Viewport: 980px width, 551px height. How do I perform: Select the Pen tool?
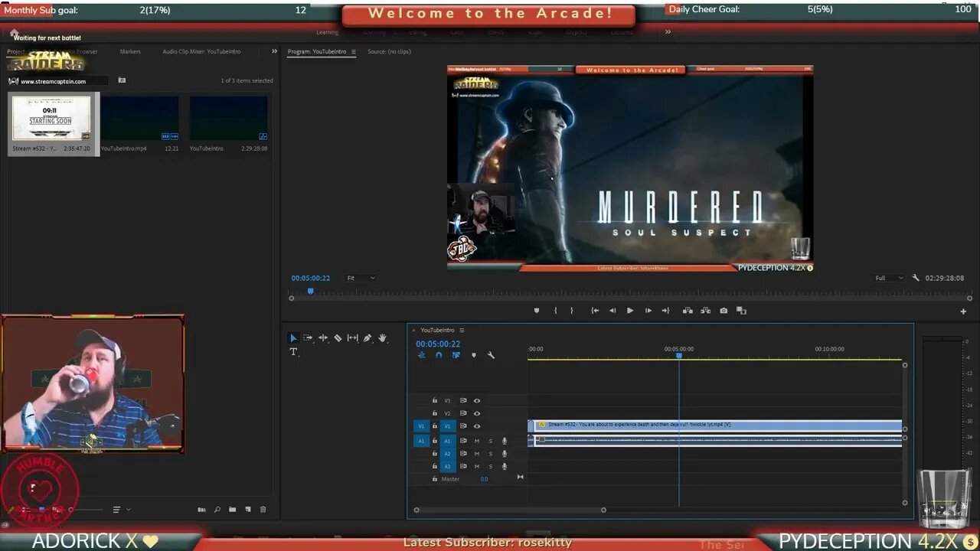(367, 337)
